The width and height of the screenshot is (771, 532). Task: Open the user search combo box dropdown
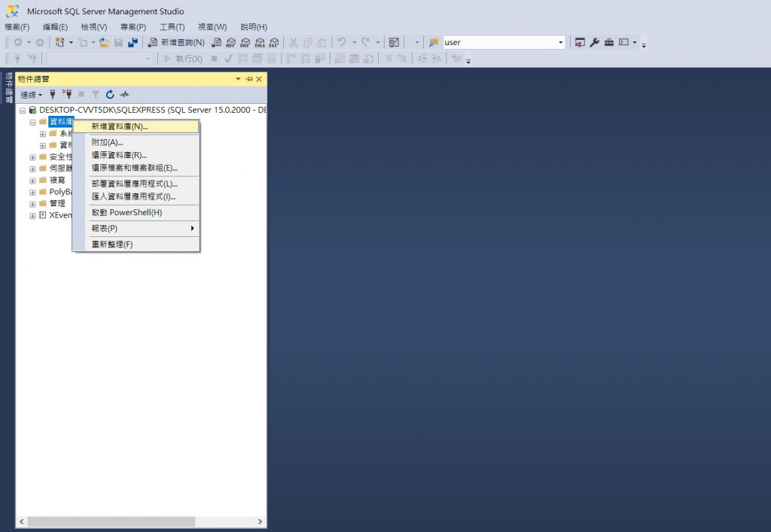pos(560,43)
